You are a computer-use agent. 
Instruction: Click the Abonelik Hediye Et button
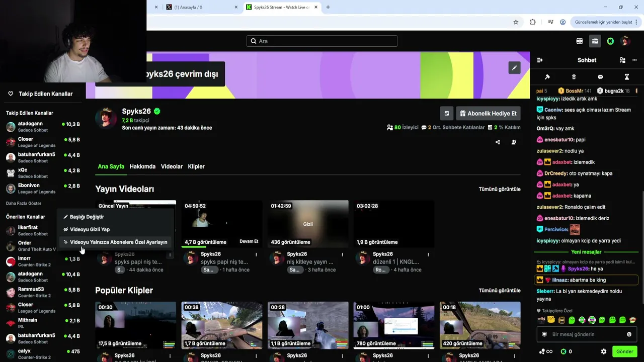[488, 114]
